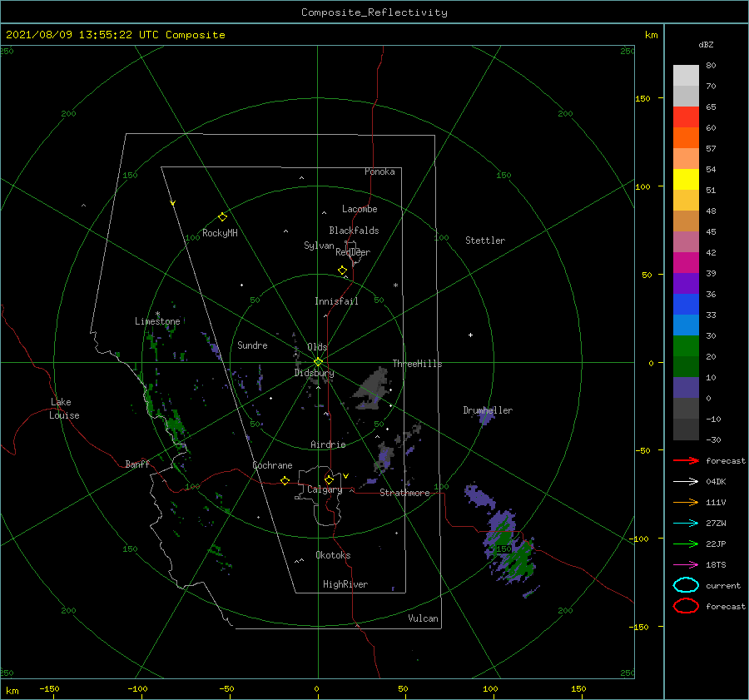The image size is (749, 700).
Task: Click the ThreeHills town label
Action: [x=417, y=364]
